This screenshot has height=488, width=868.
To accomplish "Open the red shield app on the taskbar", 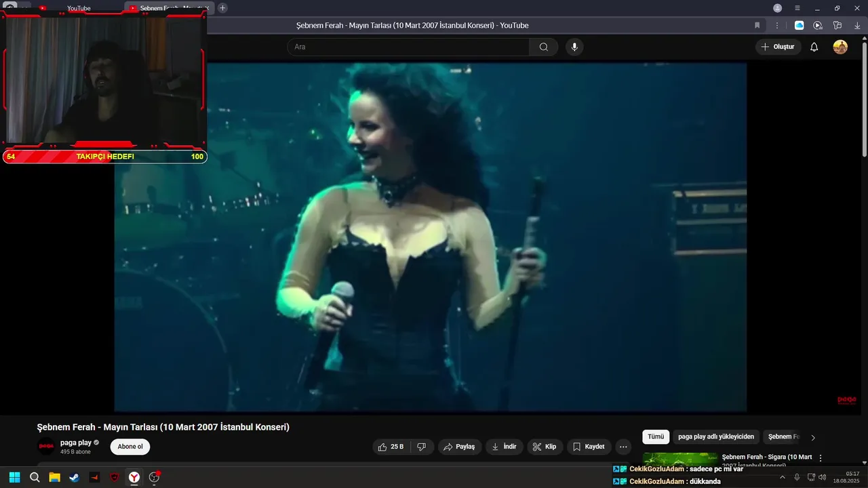I will (x=115, y=477).
